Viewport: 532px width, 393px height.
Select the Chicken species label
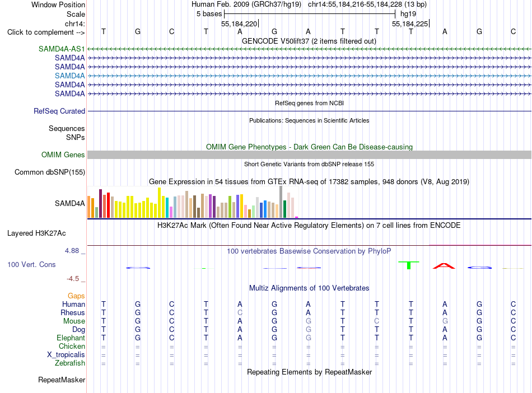pos(72,346)
